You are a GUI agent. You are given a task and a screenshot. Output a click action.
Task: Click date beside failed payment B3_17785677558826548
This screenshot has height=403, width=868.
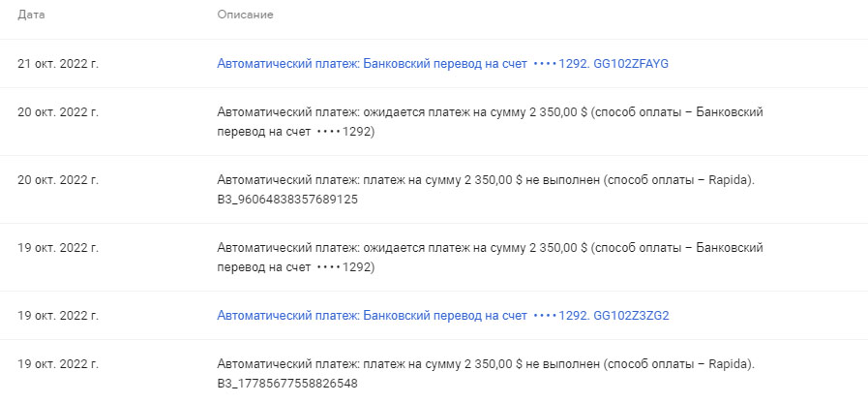[58, 364]
